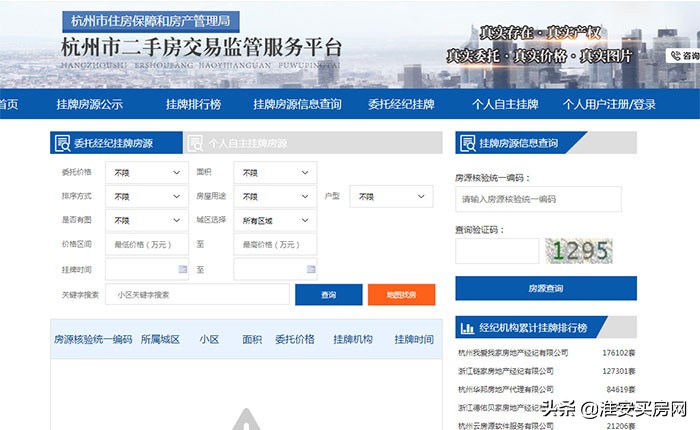Viewport: 700px width, 430px height.
Task: Expand the 城区选择 所有区域 dropdown
Action: pyautogui.click(x=275, y=220)
